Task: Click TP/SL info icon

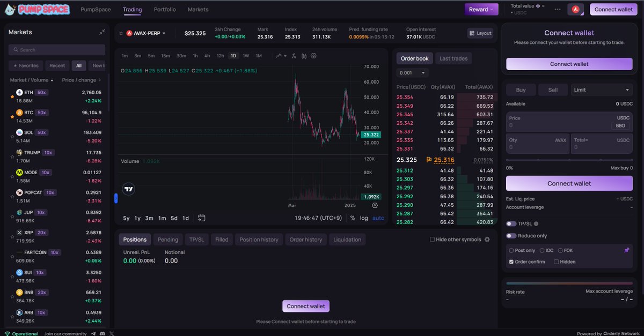Action: tap(536, 224)
